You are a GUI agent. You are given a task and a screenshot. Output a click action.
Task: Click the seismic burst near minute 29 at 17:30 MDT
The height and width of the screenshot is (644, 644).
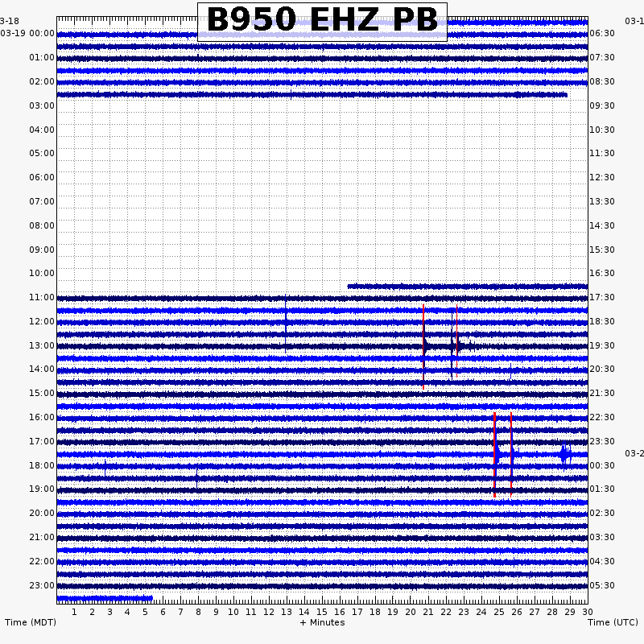click(x=566, y=454)
